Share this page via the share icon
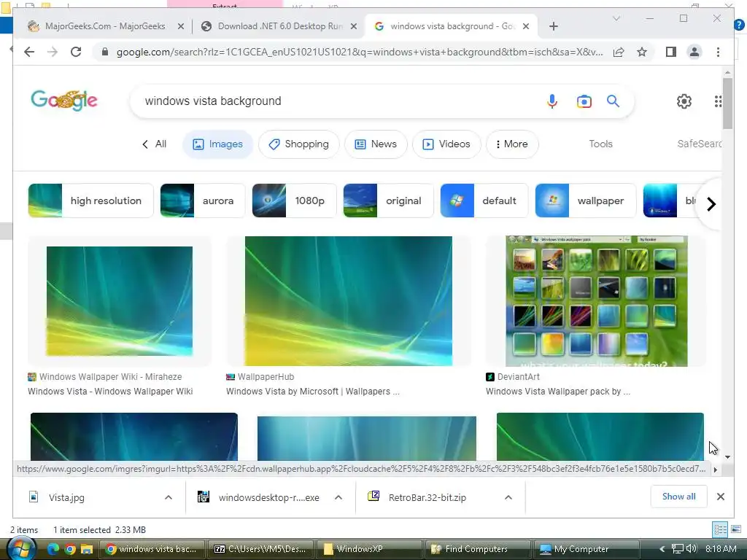Screen dimensions: 747x560 [x=619, y=52]
